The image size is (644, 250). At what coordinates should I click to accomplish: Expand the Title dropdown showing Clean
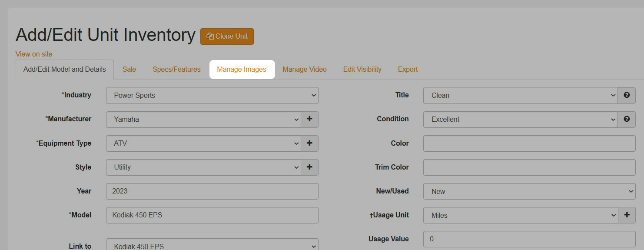point(520,95)
